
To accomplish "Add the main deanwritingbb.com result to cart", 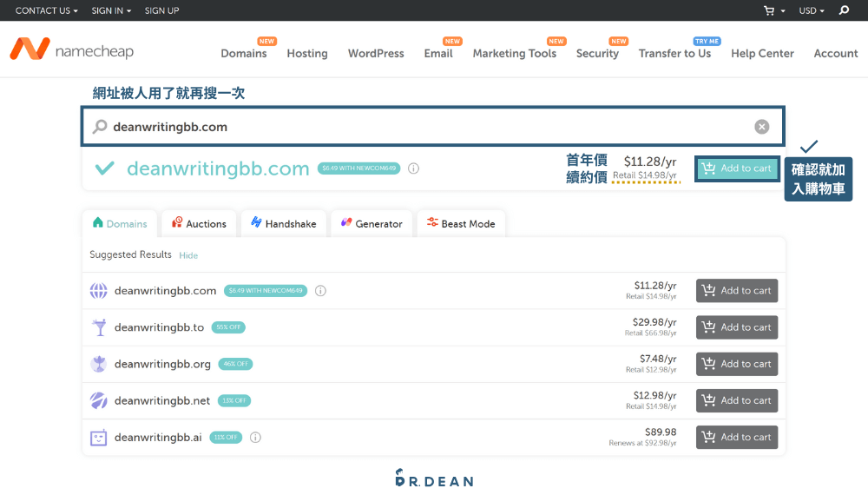I will (737, 168).
